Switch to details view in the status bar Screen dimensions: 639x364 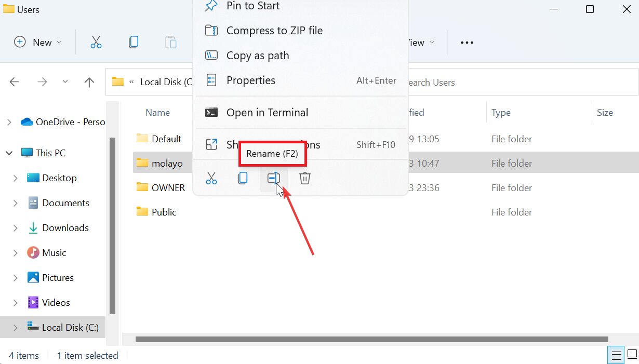point(616,355)
